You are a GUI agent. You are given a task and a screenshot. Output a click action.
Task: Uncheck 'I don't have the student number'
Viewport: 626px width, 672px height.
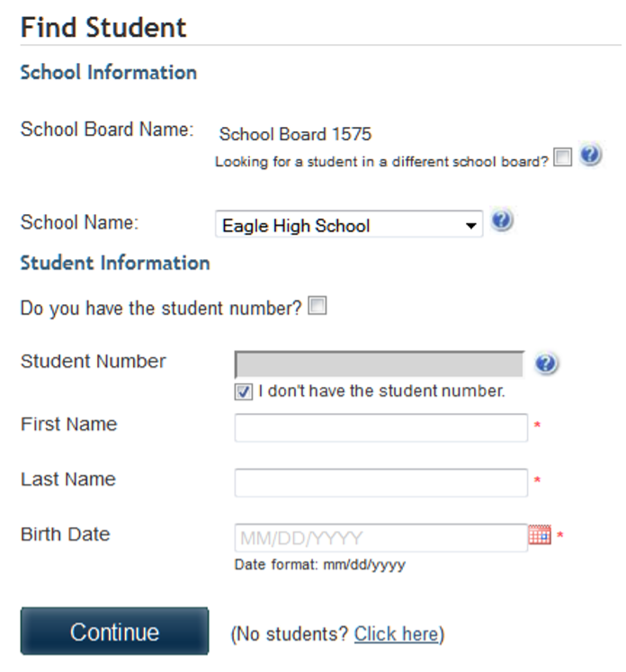click(x=243, y=392)
